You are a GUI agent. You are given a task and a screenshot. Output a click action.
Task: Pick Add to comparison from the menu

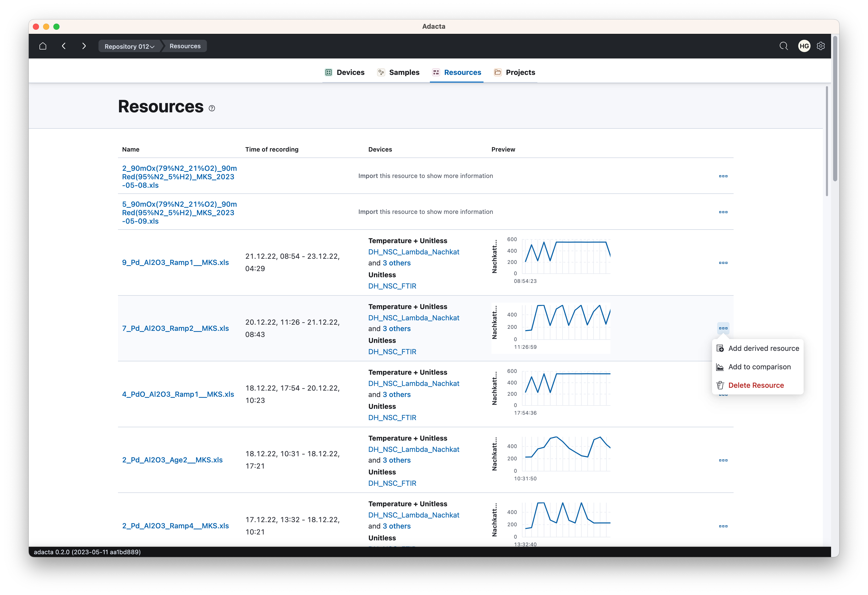click(759, 367)
